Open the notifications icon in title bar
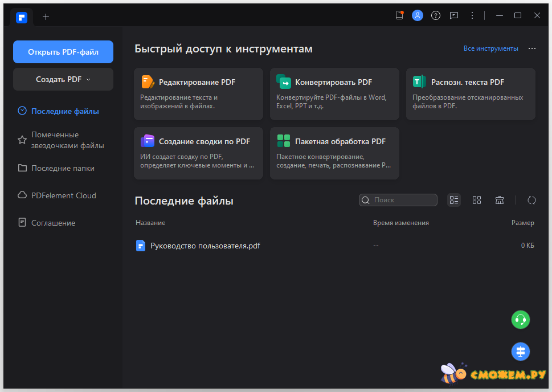552x392 pixels. (399, 16)
